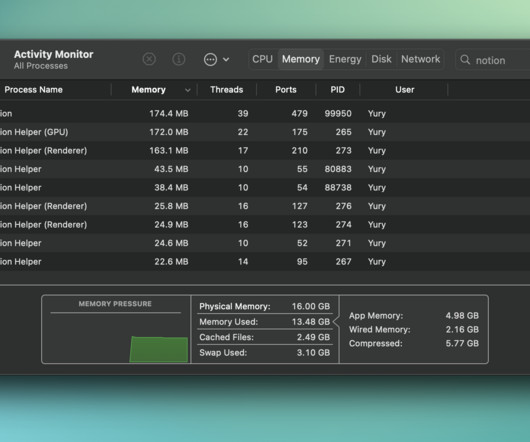
Task: Select the Renderer row using 163.1 MB
Action: coord(265,151)
